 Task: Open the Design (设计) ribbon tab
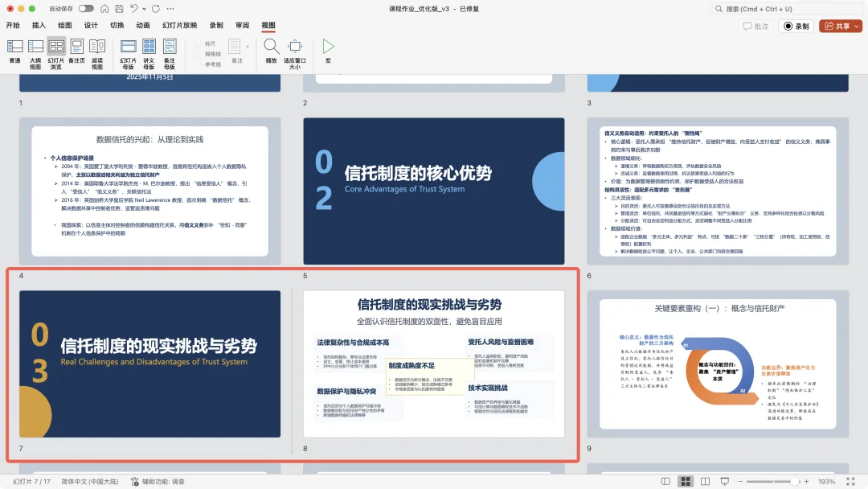tap(91, 26)
